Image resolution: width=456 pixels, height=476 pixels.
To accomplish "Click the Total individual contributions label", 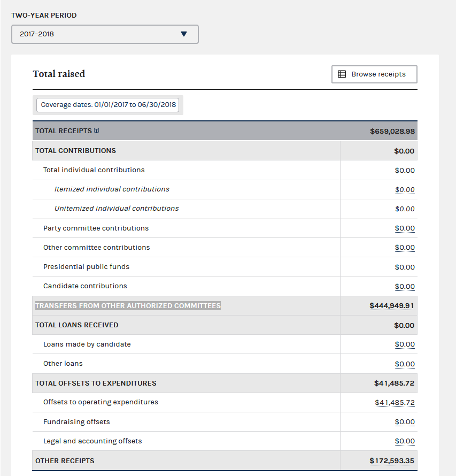I will coord(94,170).
